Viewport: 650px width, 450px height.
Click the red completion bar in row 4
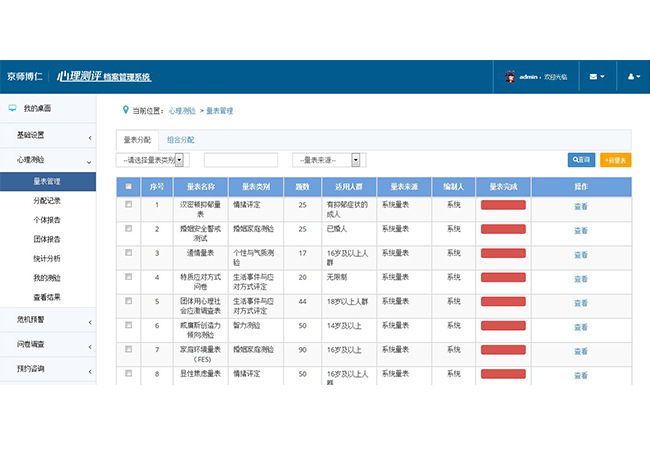(x=503, y=277)
